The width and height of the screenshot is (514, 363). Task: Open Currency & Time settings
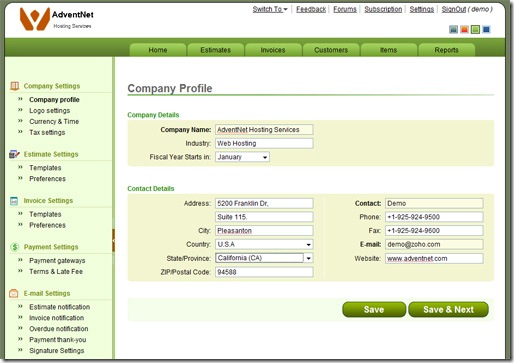54,122
